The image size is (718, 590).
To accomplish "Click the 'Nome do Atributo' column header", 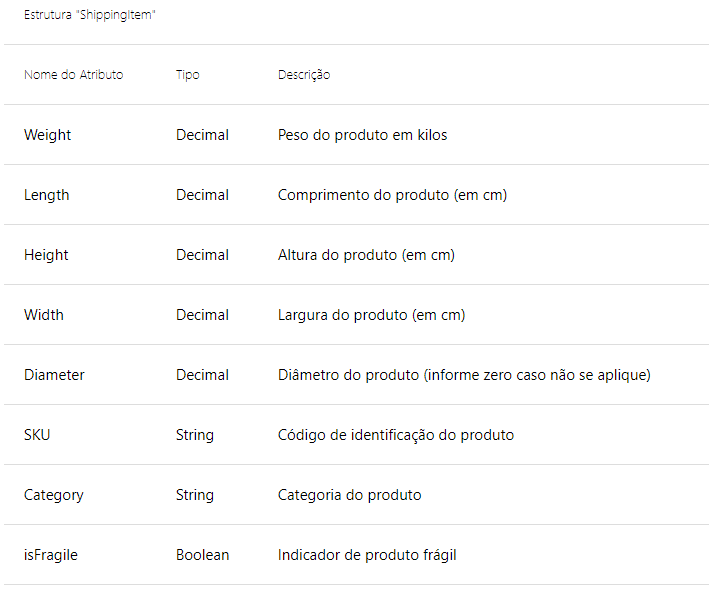I will (73, 75).
